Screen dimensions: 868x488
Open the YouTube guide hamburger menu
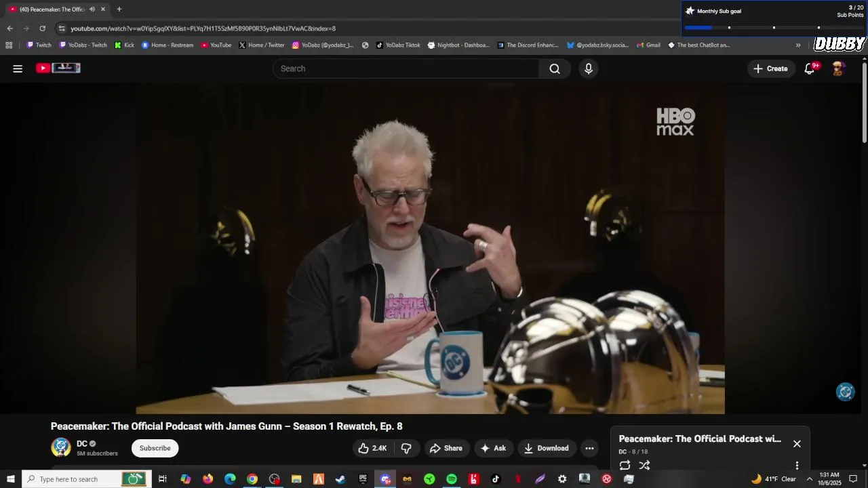(18, 68)
